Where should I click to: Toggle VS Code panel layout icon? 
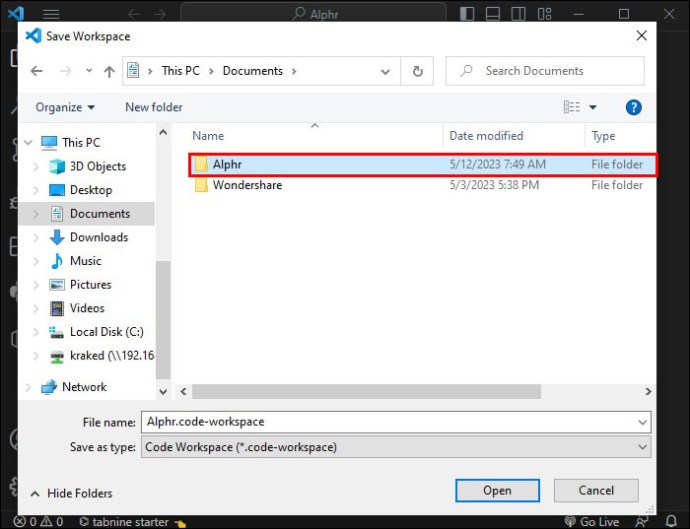click(x=493, y=14)
